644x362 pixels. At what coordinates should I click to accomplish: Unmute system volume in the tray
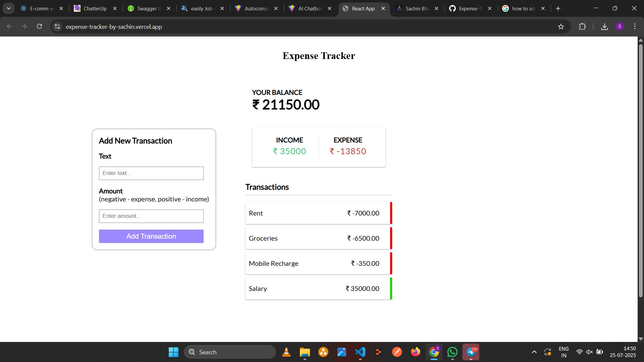590,352
